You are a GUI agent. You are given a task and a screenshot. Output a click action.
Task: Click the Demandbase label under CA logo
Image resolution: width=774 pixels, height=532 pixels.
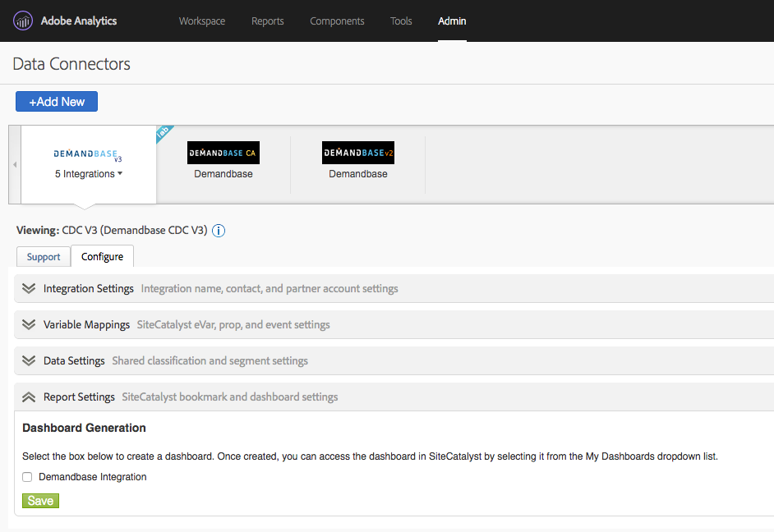[x=223, y=173]
